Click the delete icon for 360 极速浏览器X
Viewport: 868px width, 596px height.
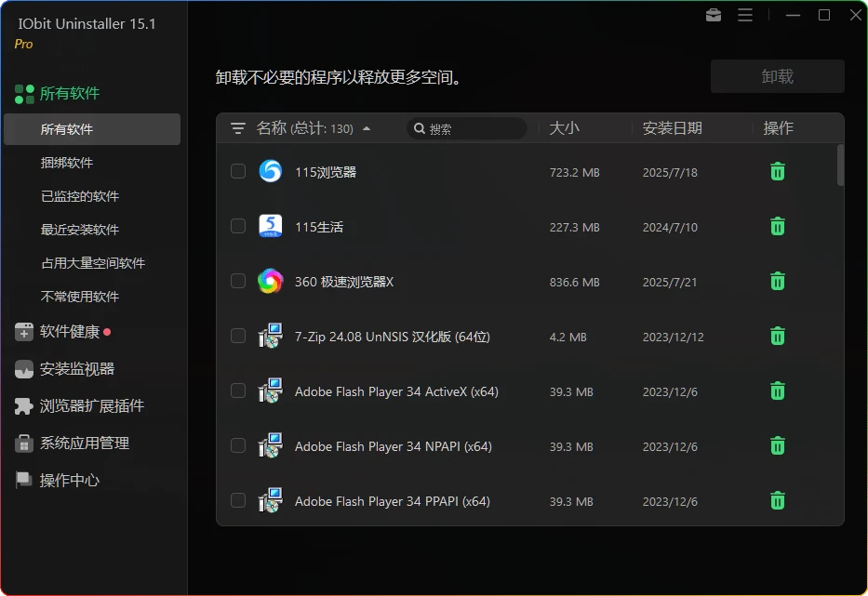coord(778,282)
